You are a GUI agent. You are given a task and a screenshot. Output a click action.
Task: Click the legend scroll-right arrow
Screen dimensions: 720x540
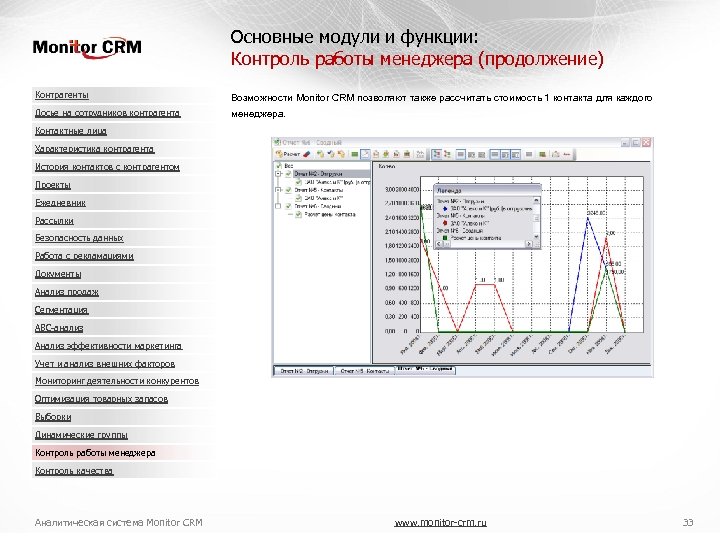click(x=529, y=244)
